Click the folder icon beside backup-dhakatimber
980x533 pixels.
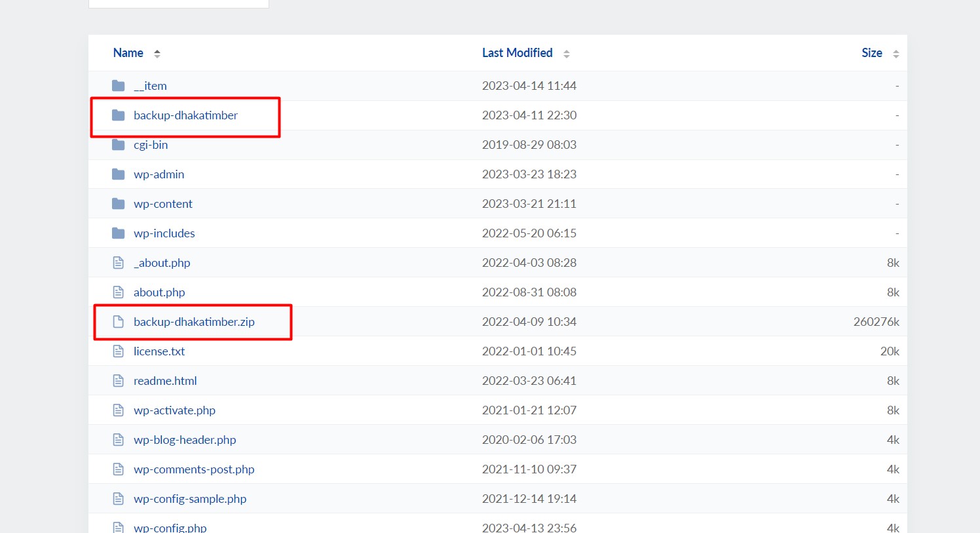tap(118, 115)
